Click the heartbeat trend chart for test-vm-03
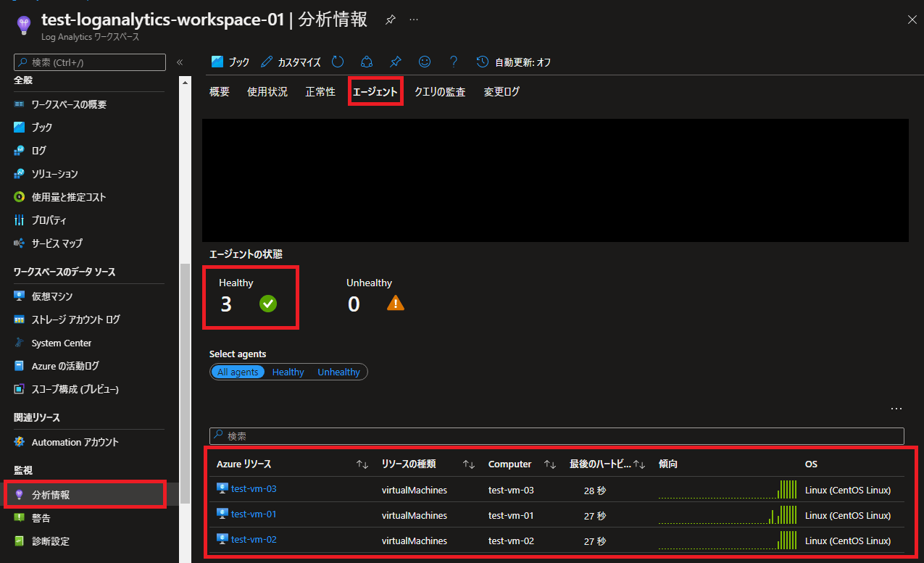Image resolution: width=924 pixels, height=563 pixels. (728, 489)
